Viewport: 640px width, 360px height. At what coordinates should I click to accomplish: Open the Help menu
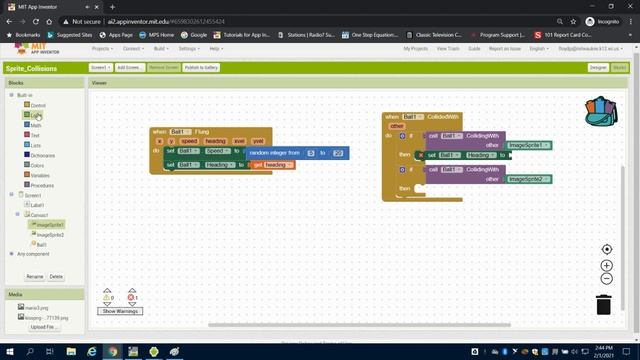click(x=216, y=49)
